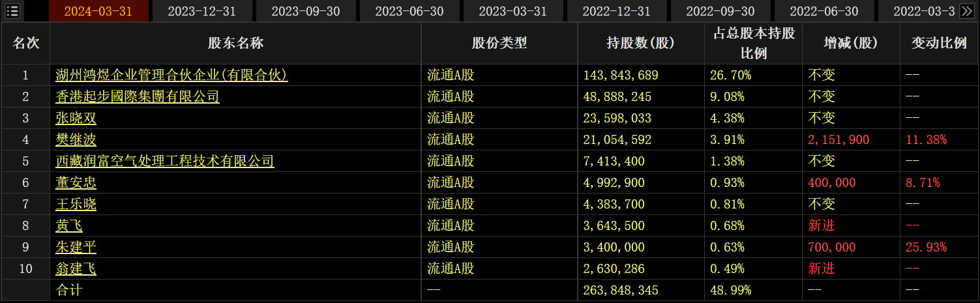The image size is (980, 303).
Task: Open shareholder 翁建飞 link
Action: [76, 268]
